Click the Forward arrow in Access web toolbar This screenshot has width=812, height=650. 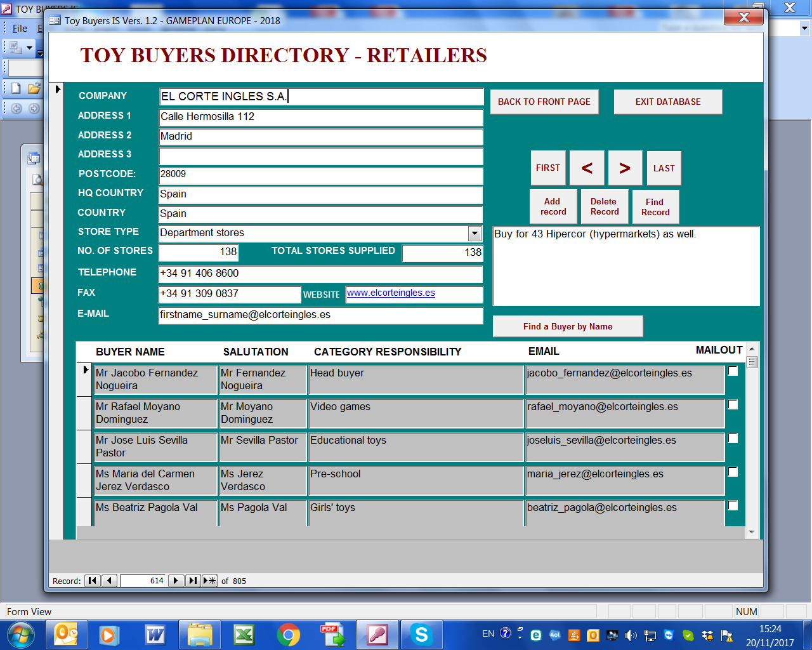point(34,109)
